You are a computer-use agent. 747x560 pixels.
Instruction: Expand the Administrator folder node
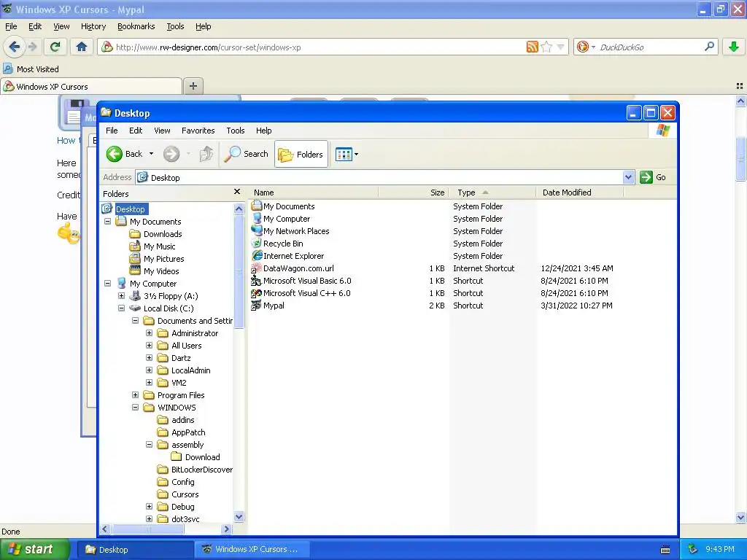click(149, 332)
